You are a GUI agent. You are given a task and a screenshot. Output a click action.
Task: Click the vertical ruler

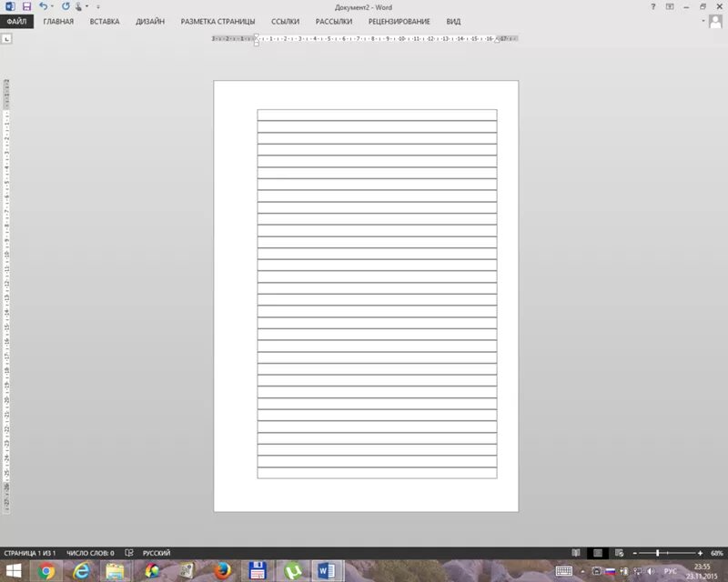point(6,296)
